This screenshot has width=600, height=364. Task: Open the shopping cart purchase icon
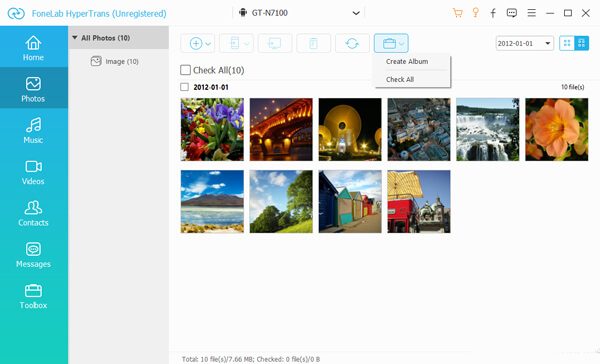457,13
